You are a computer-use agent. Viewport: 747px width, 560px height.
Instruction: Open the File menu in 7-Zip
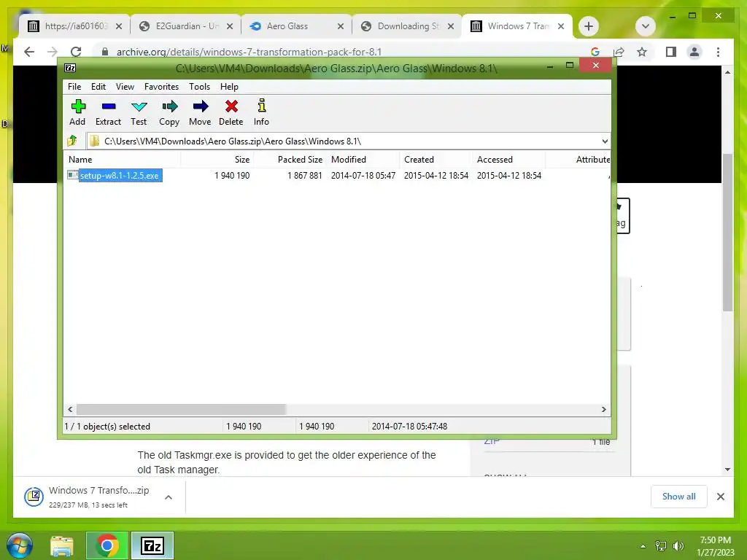point(74,87)
